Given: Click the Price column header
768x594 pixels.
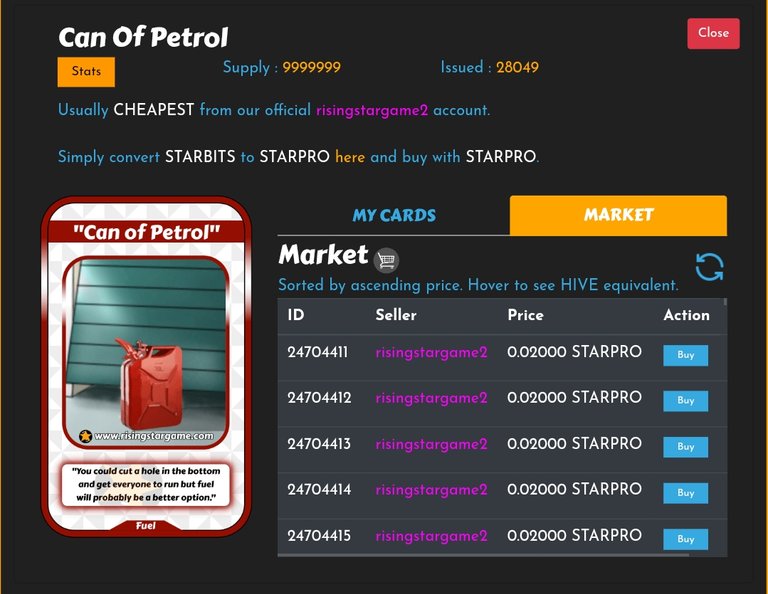Looking at the screenshot, I should (525, 315).
